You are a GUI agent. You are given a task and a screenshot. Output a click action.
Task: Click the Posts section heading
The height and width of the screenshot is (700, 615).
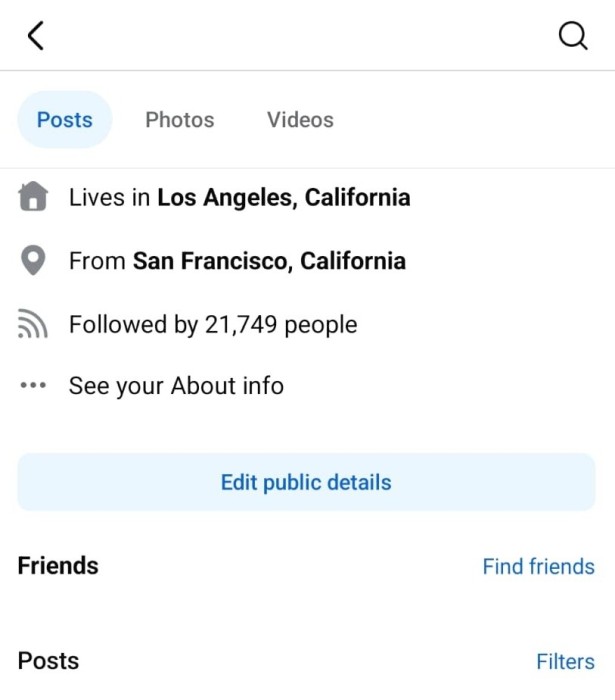(x=49, y=661)
